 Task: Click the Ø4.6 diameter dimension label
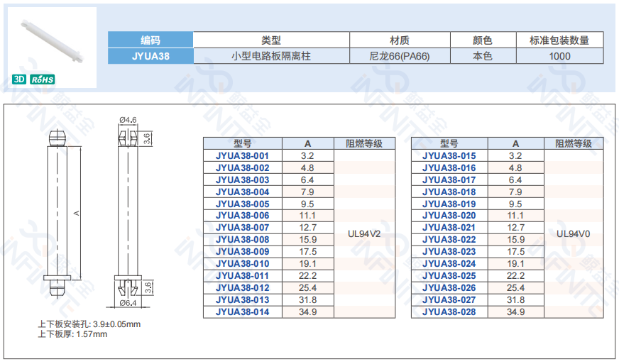point(128,120)
